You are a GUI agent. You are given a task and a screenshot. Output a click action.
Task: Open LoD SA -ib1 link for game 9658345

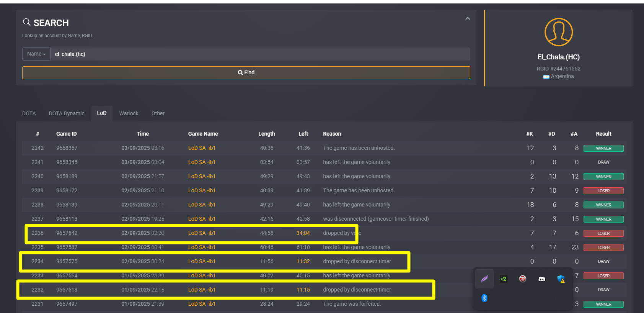coord(202,162)
